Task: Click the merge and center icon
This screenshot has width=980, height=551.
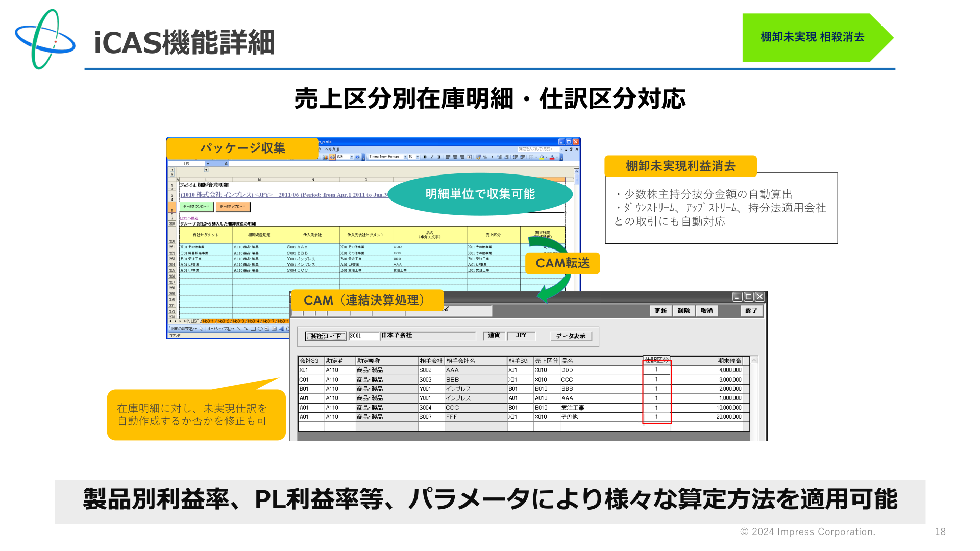Action: [x=469, y=157]
